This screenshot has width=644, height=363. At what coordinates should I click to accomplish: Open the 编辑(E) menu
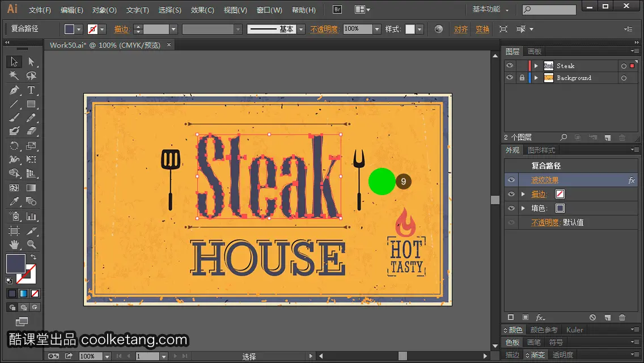(72, 10)
